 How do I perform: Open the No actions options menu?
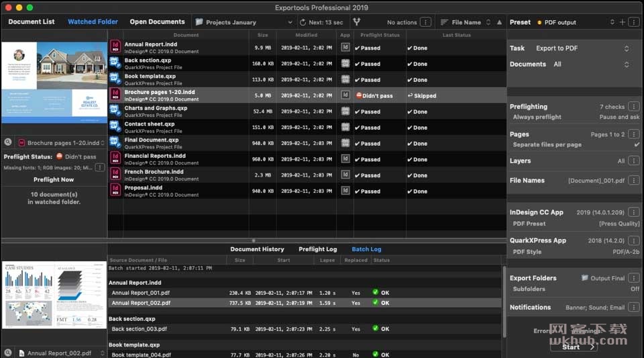(x=426, y=22)
